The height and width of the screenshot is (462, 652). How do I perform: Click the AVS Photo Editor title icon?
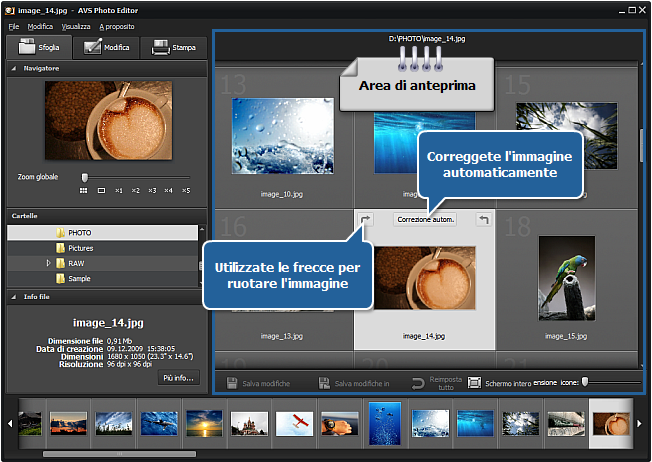coord(10,10)
